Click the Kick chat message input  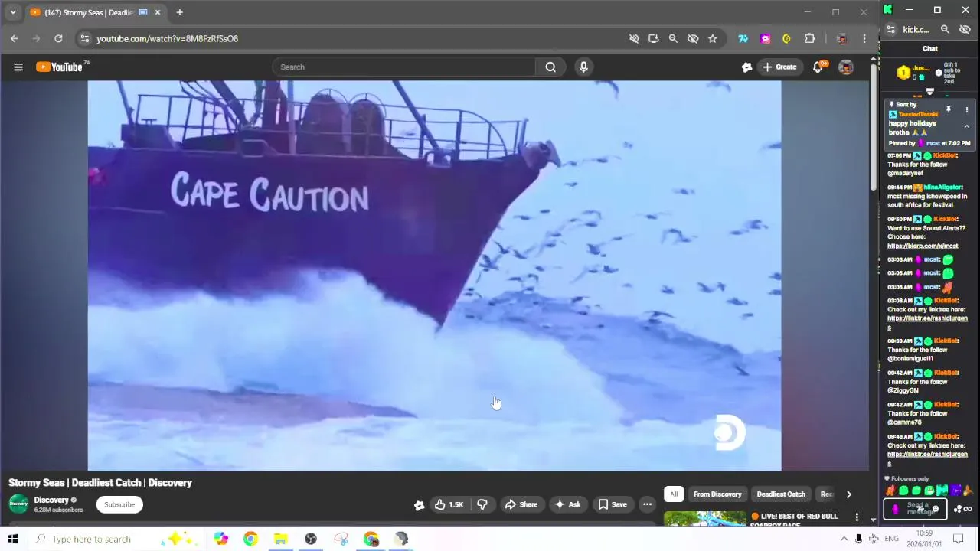tap(915, 509)
